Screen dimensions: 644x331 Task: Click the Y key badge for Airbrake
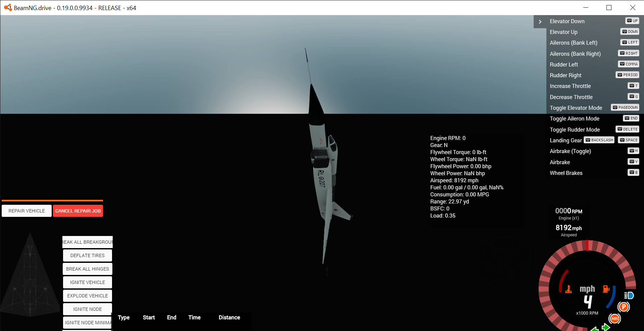click(x=633, y=162)
